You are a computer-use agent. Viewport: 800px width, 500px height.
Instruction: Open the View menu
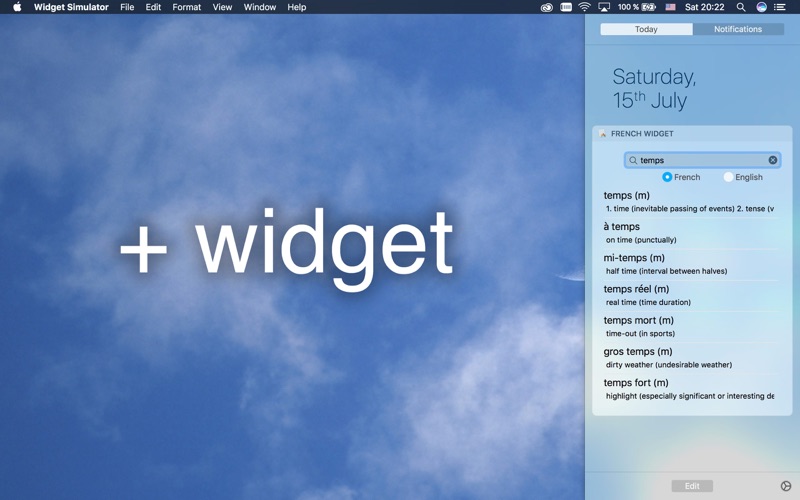pyautogui.click(x=222, y=7)
